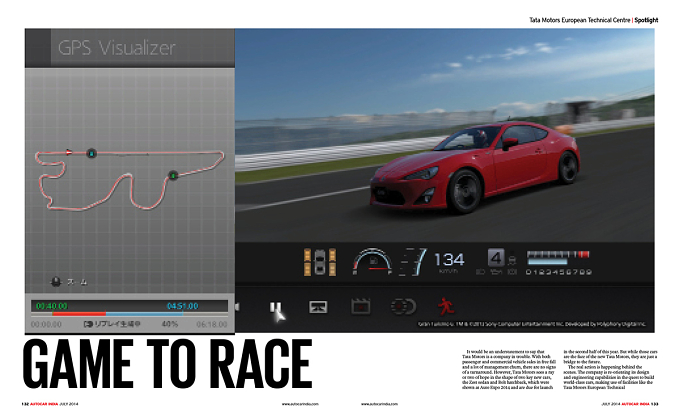Click the red segment of replay timeline
This screenshot has width=680, height=418.
79,314
